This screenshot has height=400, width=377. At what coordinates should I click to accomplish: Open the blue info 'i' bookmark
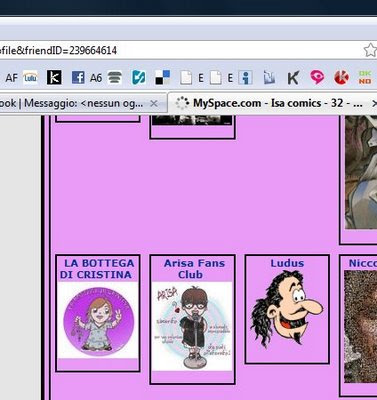click(x=245, y=78)
